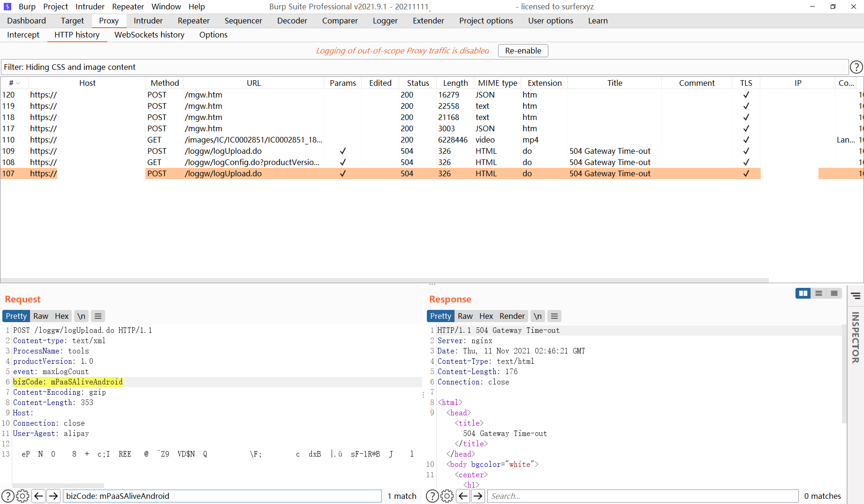Open the Project options tab
Image resolution: width=864 pixels, height=504 pixels.
pos(486,21)
